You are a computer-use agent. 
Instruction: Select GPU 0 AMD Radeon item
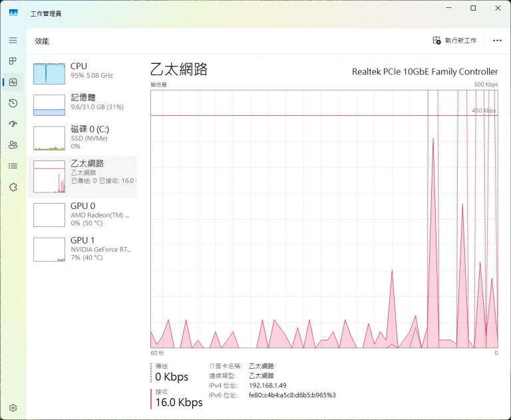tap(84, 214)
